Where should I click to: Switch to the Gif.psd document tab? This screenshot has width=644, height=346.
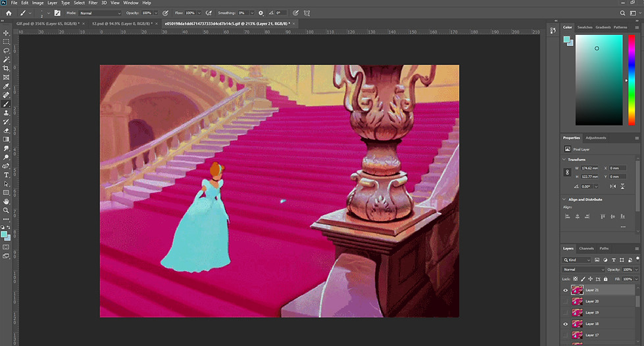click(x=48, y=24)
